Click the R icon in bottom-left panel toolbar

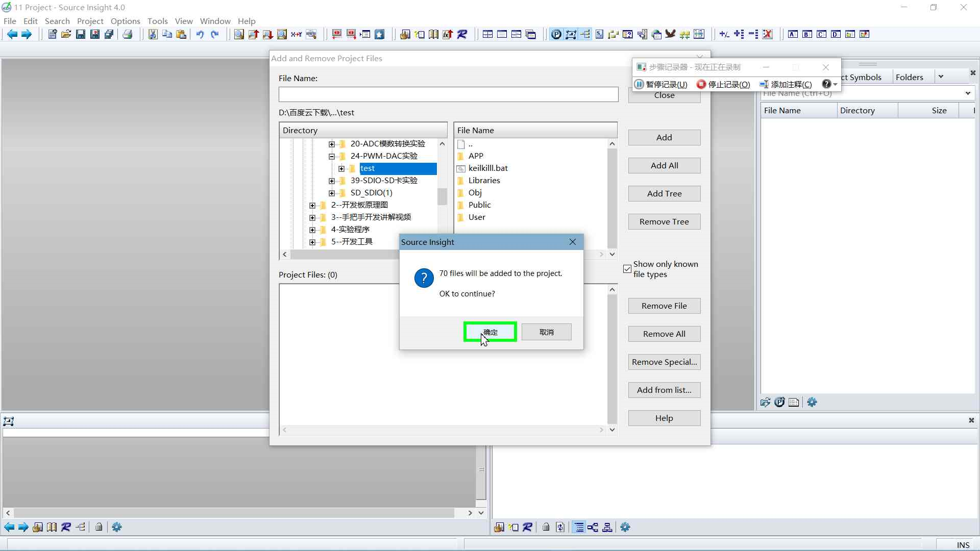(66, 527)
